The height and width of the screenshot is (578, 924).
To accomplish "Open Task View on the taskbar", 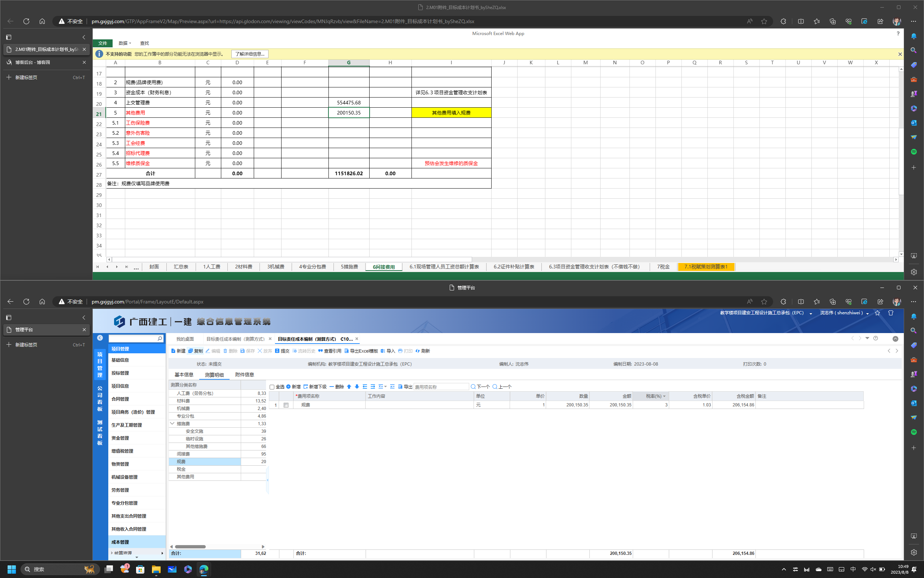I will pos(109,569).
